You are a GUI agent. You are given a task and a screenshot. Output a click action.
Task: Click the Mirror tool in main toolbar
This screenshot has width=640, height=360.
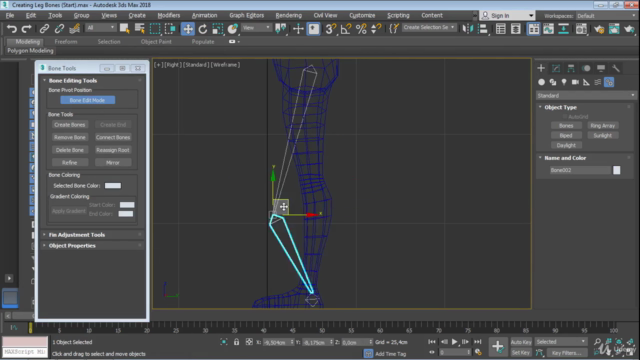pos(468,29)
